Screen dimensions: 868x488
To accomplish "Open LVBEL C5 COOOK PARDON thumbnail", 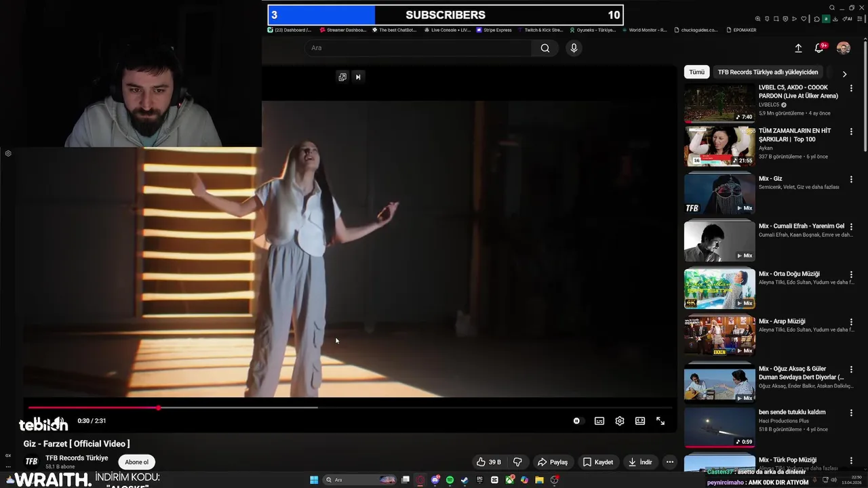I will [719, 102].
